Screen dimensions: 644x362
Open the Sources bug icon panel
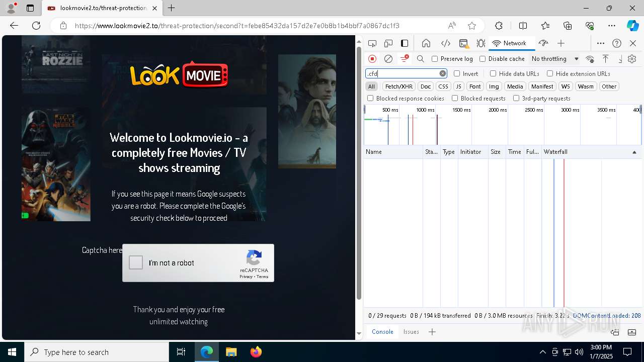(481, 43)
